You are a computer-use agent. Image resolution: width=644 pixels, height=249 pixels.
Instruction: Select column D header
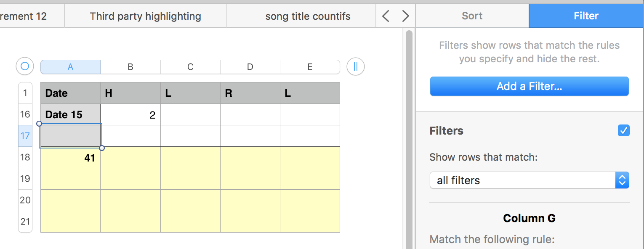click(x=250, y=67)
